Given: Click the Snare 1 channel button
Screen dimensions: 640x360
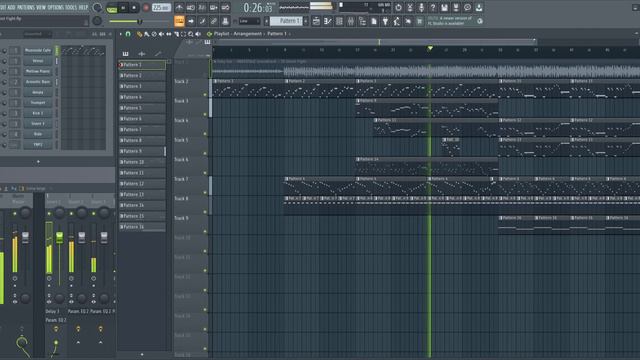Looking at the screenshot, I should [38, 124].
